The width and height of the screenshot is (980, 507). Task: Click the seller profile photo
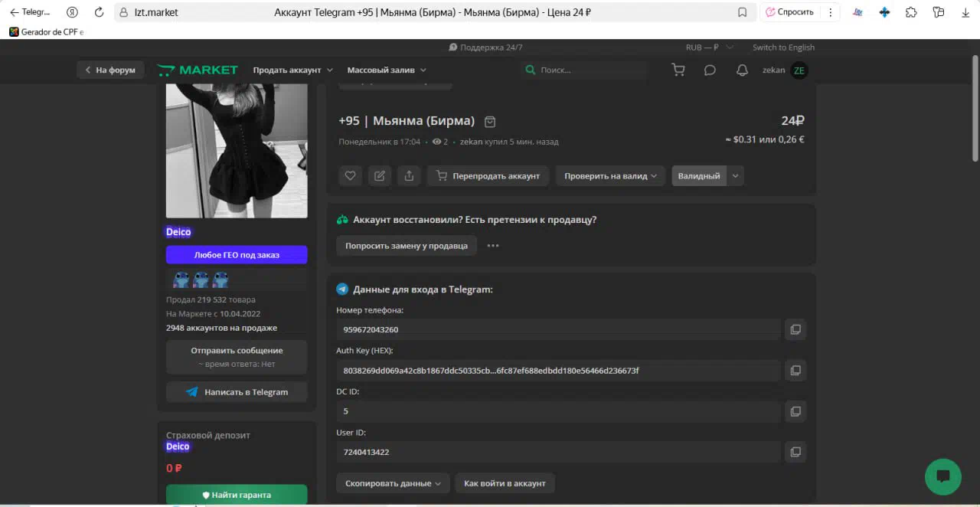coord(237,151)
